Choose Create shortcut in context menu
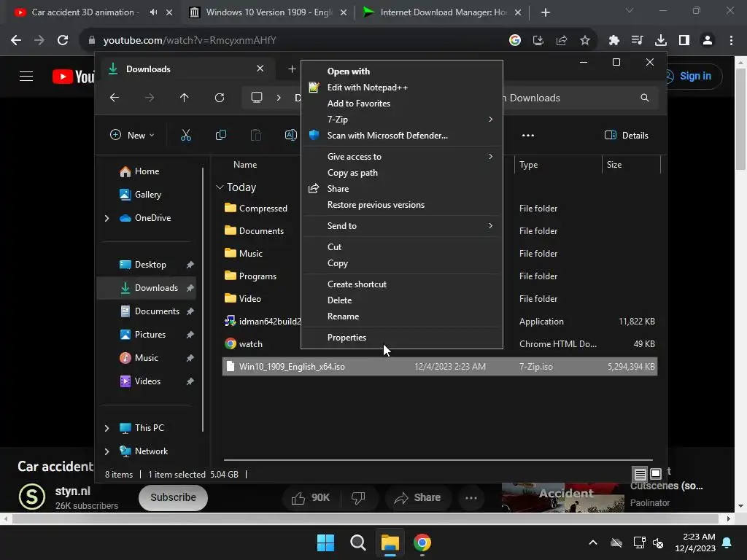The image size is (747, 560). pos(402,284)
